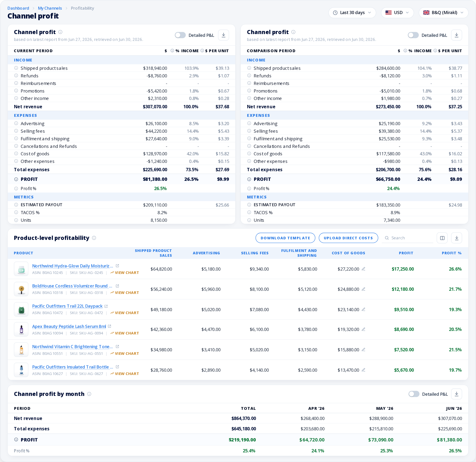Toggle Detailed P&L in current period panel

(180, 35)
